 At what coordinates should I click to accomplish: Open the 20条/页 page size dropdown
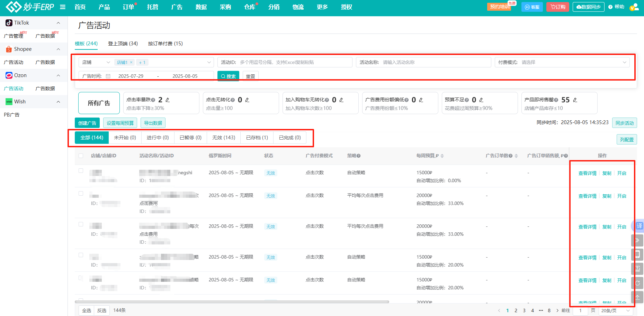point(615,310)
